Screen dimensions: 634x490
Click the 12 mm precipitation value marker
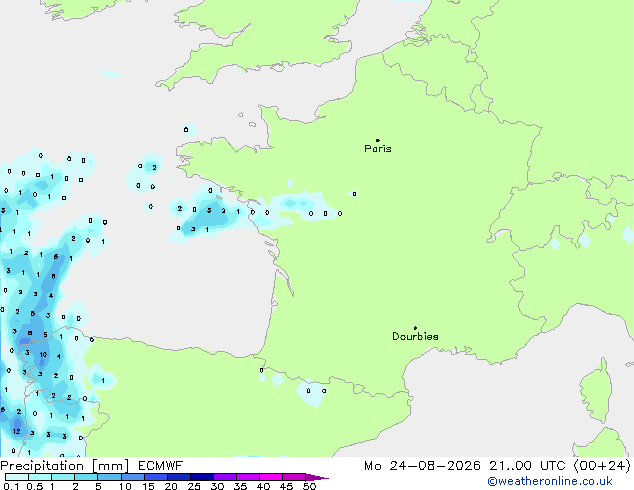click(16, 431)
